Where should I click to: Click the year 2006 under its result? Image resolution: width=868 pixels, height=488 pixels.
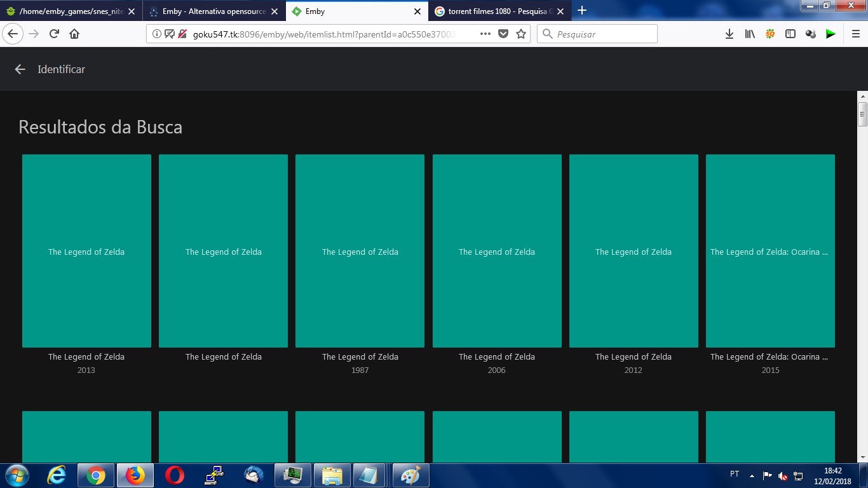click(497, 370)
